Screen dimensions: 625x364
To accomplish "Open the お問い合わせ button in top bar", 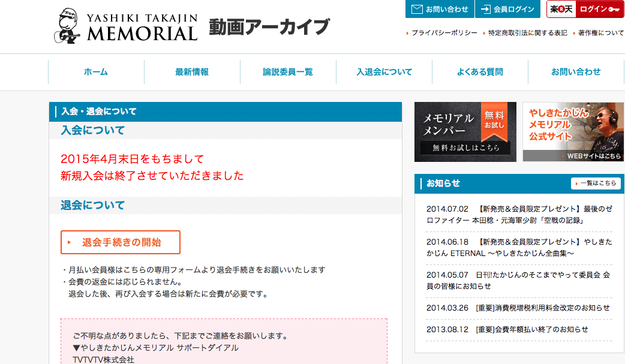I will tap(440, 9).
